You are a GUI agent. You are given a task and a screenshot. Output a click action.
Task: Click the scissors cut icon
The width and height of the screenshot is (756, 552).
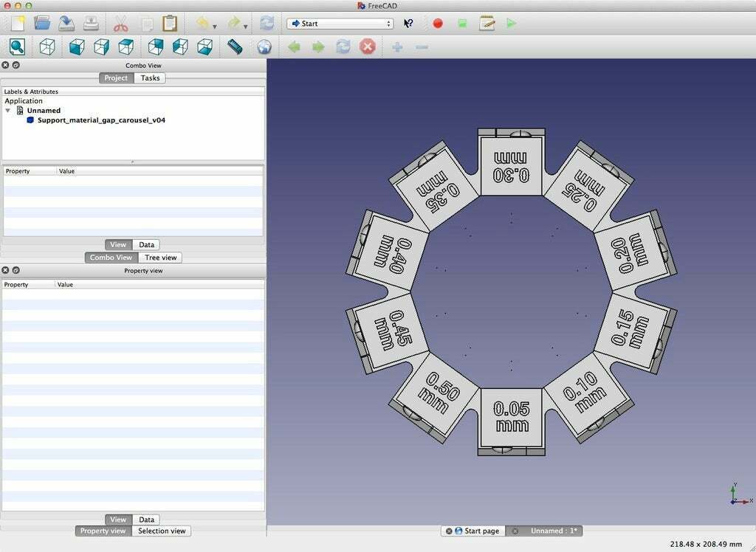[121, 23]
